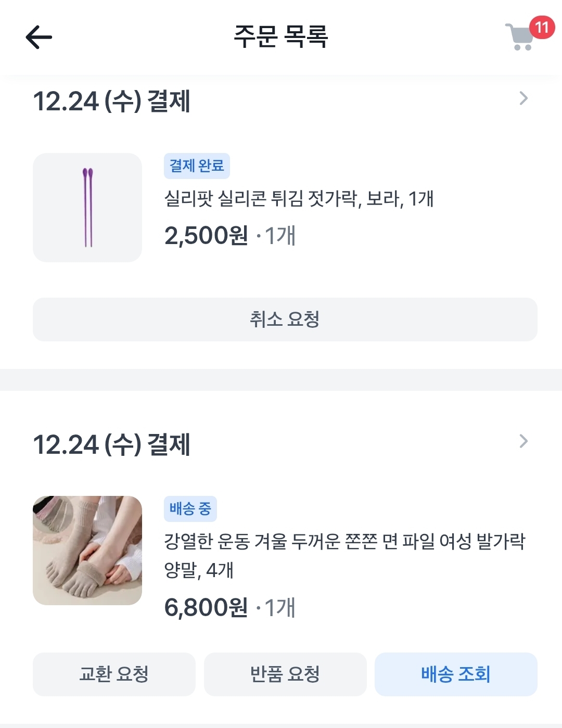562x728 pixels.
Task: Expand the toe socks order's details chevron
Action: 523,441
